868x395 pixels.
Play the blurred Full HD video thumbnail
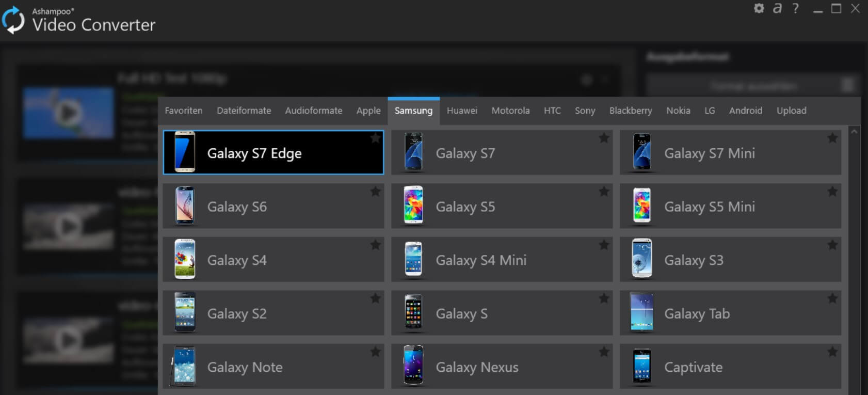coord(68,113)
